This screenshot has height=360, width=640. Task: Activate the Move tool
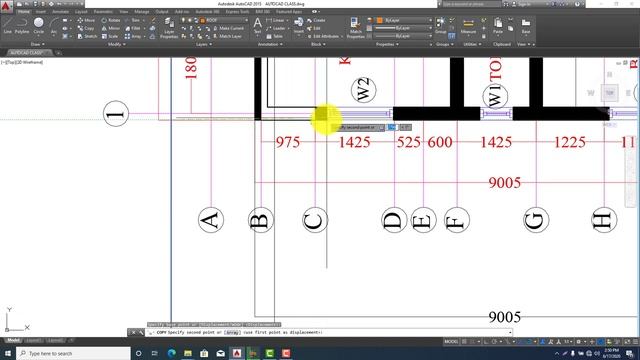pos(86,20)
